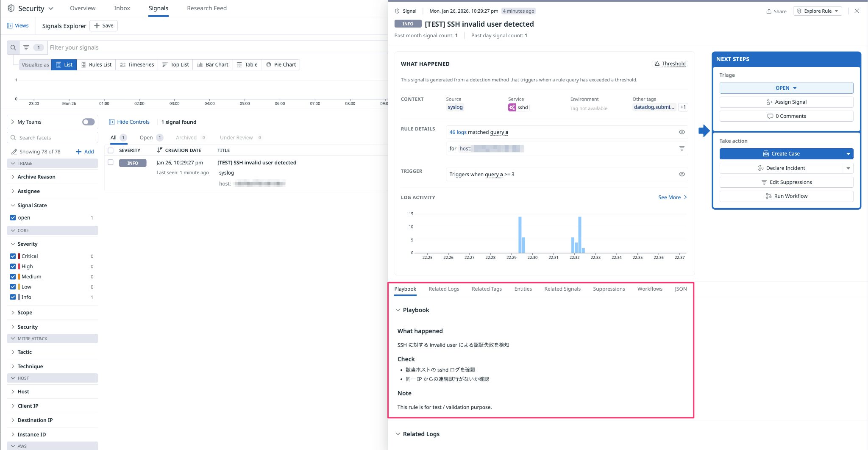The image size is (868, 450).
Task: Open the Inbox navigation tab
Action: [122, 8]
